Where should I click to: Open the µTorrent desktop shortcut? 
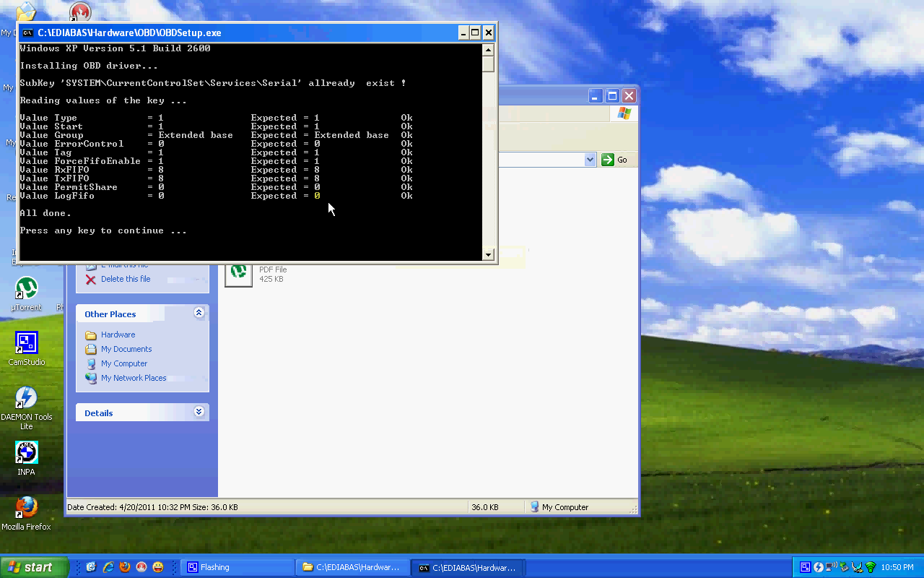coord(26,289)
